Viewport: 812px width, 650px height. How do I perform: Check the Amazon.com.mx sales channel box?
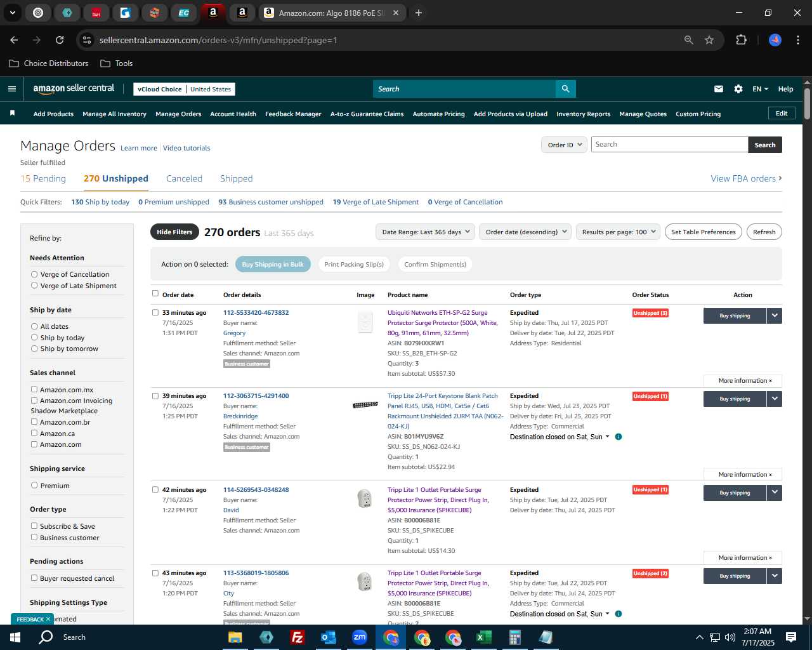[34, 389]
